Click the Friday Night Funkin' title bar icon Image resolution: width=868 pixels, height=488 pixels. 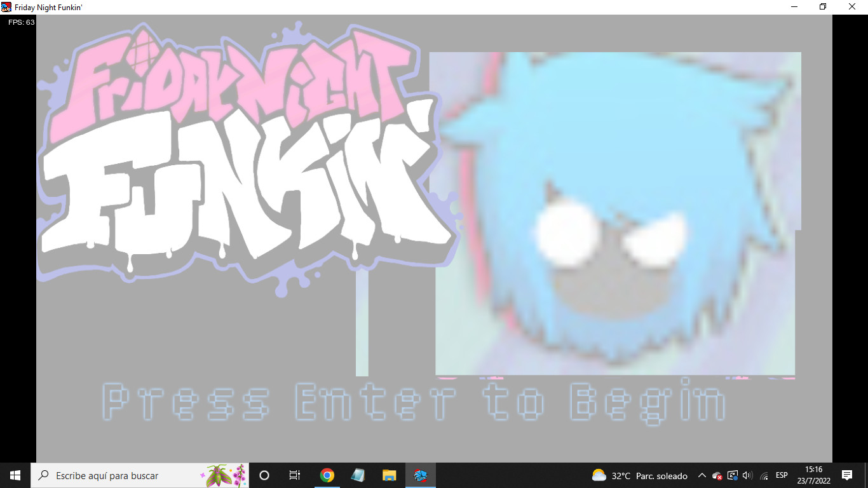coord(6,6)
